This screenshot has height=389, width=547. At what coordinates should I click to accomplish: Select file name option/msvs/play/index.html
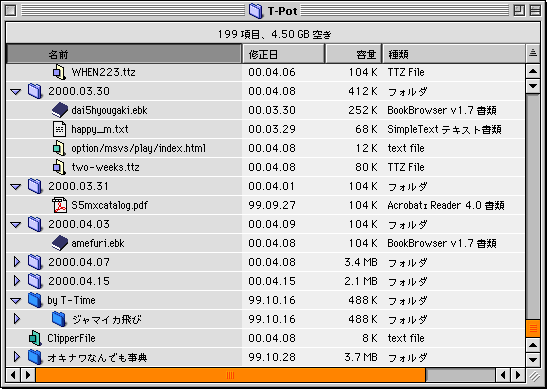pyautogui.click(x=138, y=148)
